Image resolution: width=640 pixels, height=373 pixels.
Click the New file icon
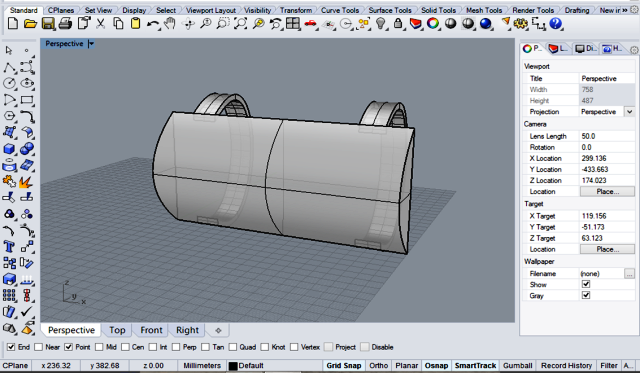click(x=13, y=24)
